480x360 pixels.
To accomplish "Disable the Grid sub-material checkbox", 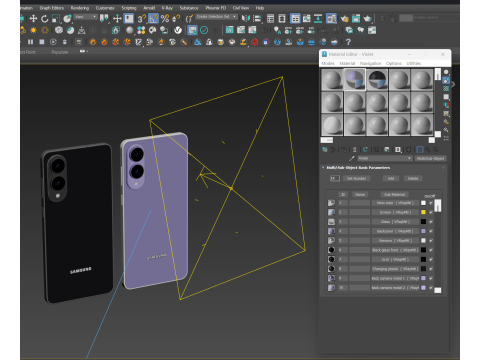I will [431, 259].
